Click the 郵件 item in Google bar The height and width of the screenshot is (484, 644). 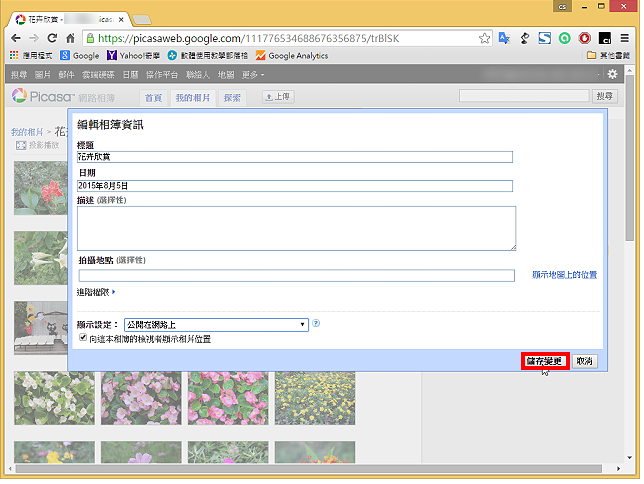(x=66, y=75)
